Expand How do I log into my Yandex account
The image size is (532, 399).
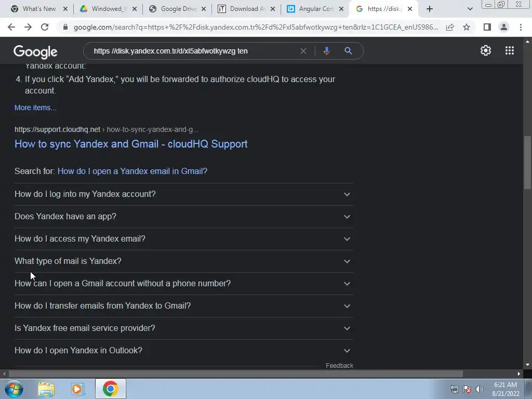pos(183,194)
